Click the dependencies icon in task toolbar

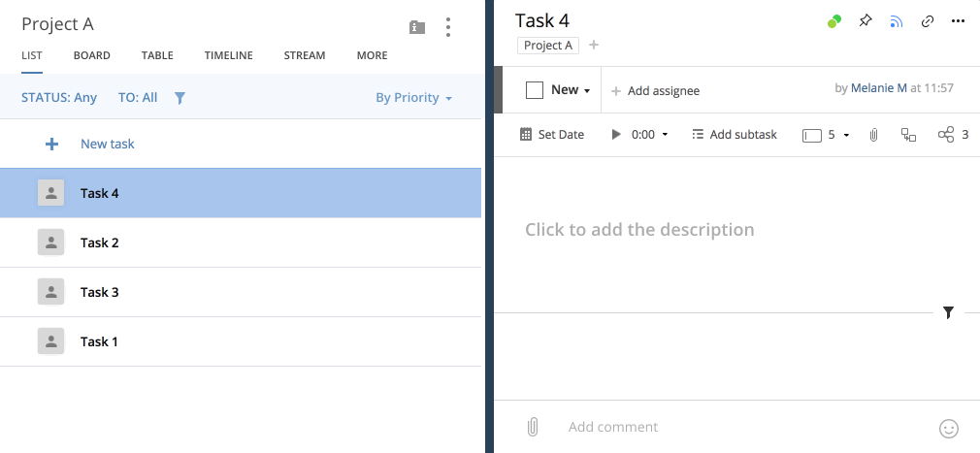(x=908, y=135)
